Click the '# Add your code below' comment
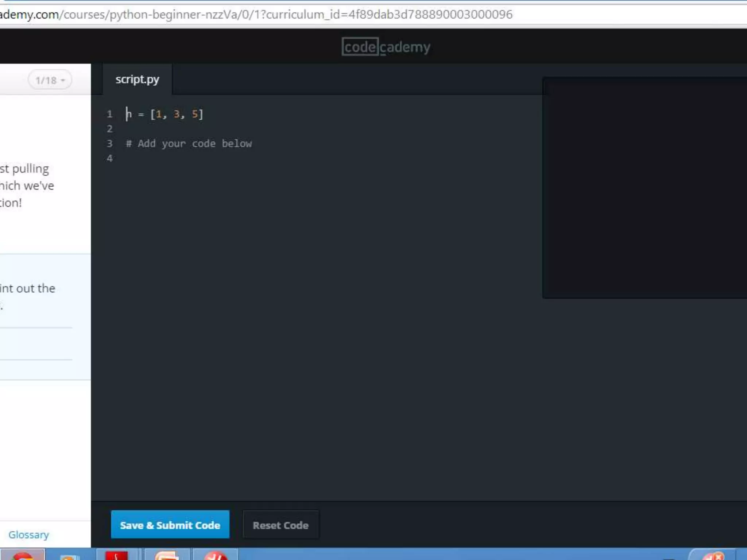 pyautogui.click(x=189, y=144)
